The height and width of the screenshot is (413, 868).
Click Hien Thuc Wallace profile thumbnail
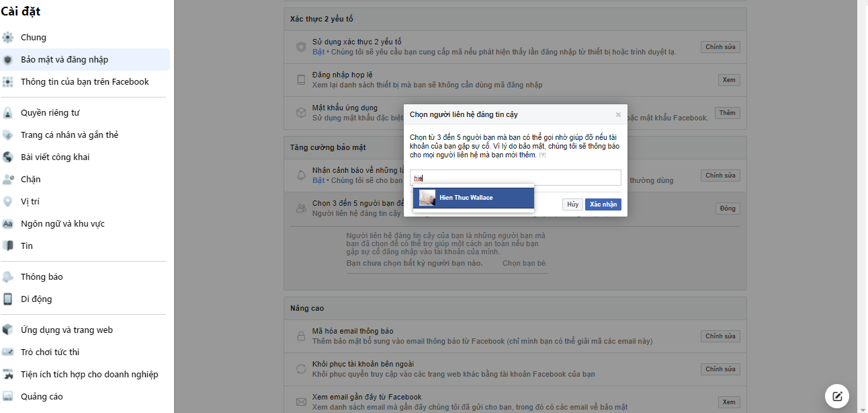(427, 198)
